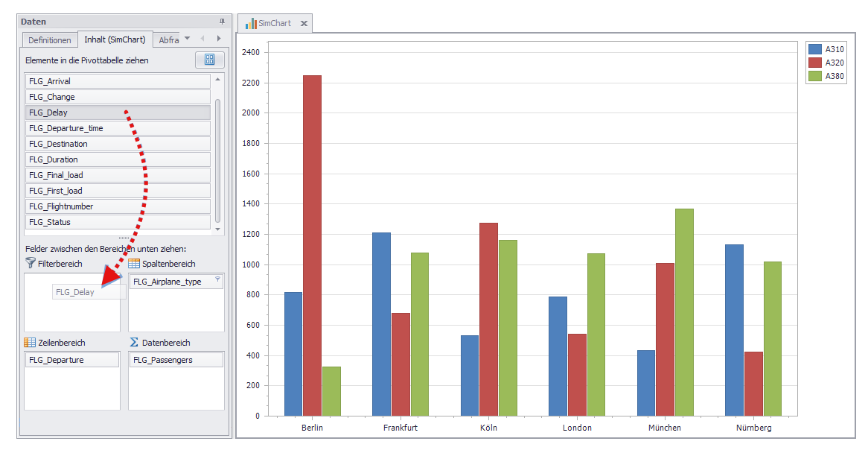Click the A320 red legend swatch
868x453 pixels.
pyautogui.click(x=815, y=63)
